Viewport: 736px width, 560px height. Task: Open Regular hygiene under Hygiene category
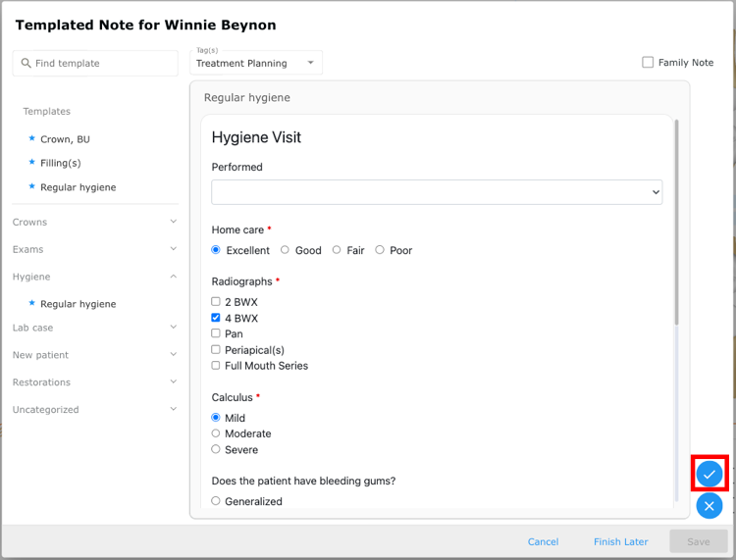point(78,304)
